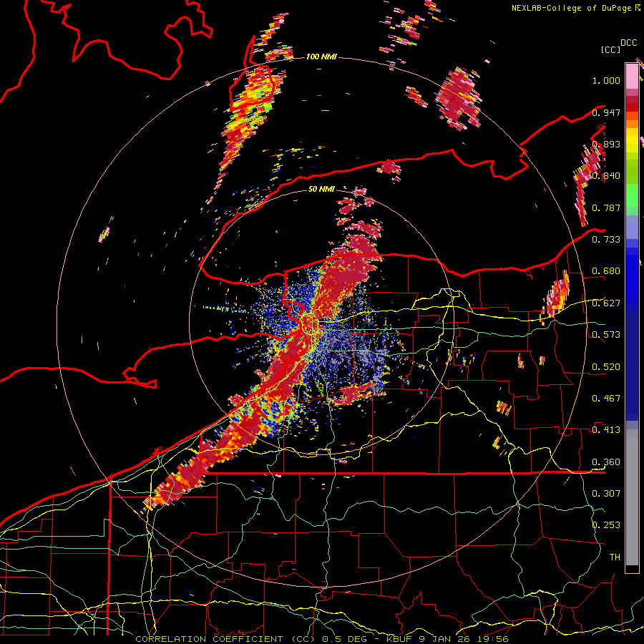The image size is (644, 644).
Task: Click the '100 NMI' range ring label
Action: pos(321,57)
